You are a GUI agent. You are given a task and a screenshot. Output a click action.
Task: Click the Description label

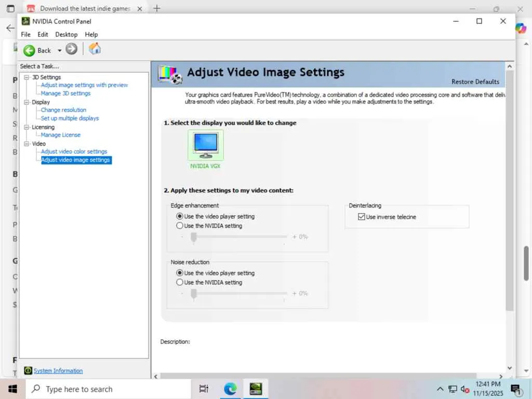tap(175, 342)
